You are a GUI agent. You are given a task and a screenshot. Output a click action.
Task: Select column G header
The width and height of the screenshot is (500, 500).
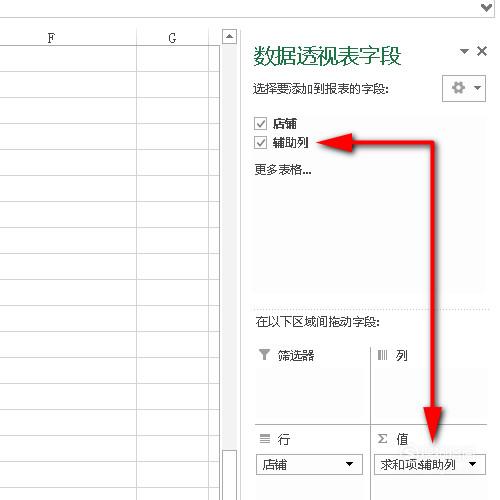tap(172, 38)
